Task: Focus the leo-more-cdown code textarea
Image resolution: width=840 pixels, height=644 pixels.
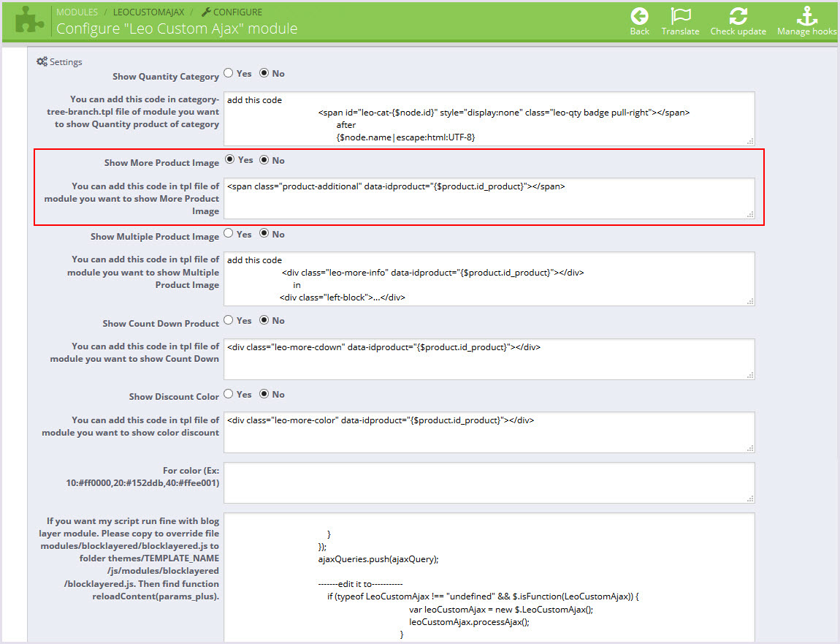Action: [489, 359]
